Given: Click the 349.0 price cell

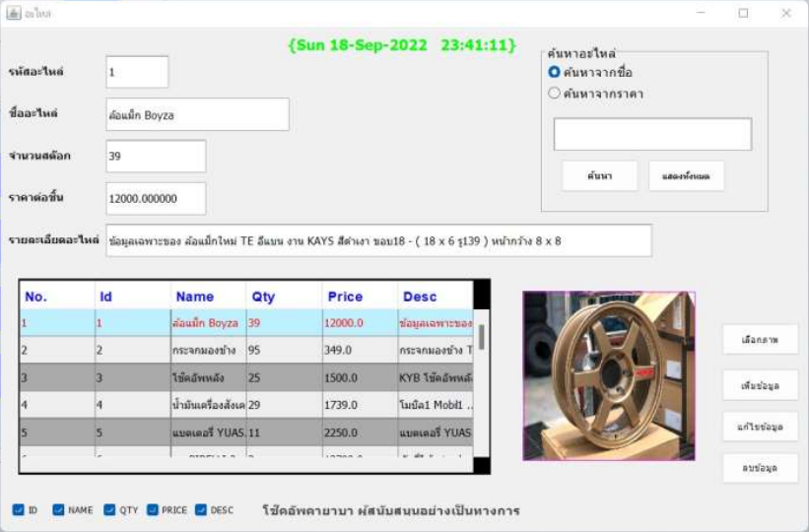Looking at the screenshot, I should click(360, 350).
